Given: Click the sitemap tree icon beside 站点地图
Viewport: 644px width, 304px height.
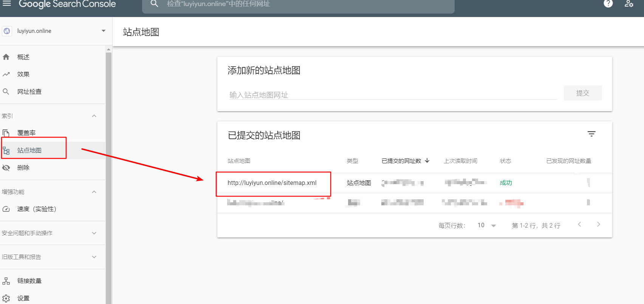Looking at the screenshot, I should point(6,151).
